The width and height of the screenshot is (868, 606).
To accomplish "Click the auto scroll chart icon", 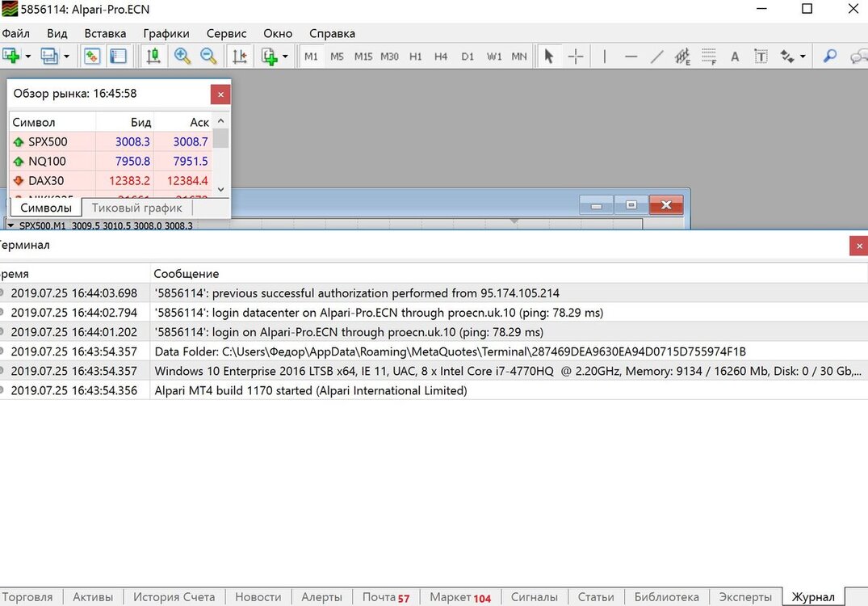I will (239, 56).
